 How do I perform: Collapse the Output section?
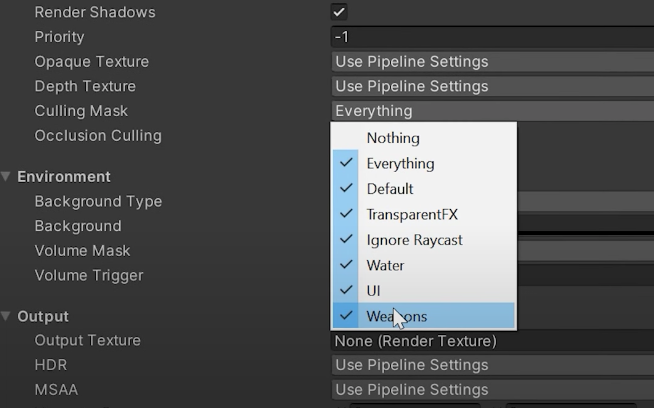(x=7, y=317)
